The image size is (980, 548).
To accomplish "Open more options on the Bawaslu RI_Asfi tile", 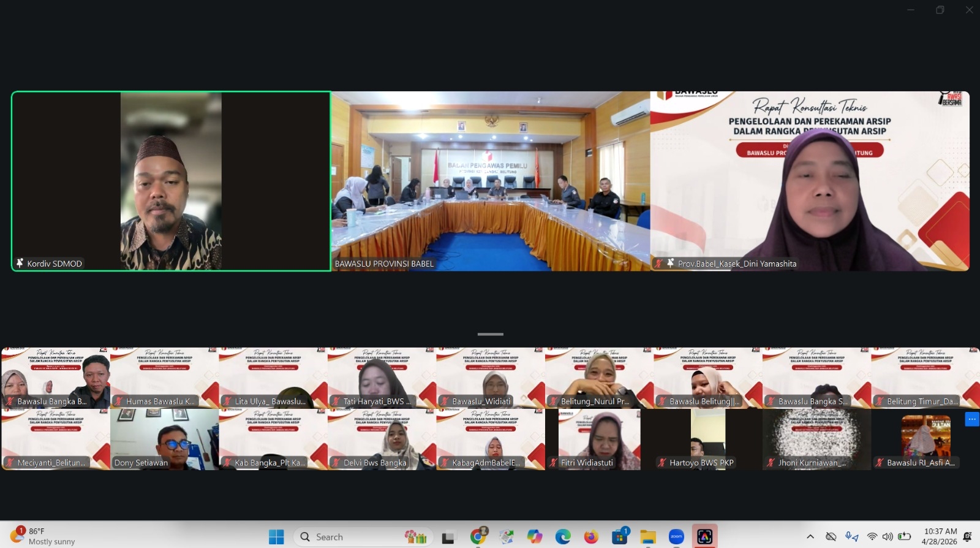I will coord(972,419).
